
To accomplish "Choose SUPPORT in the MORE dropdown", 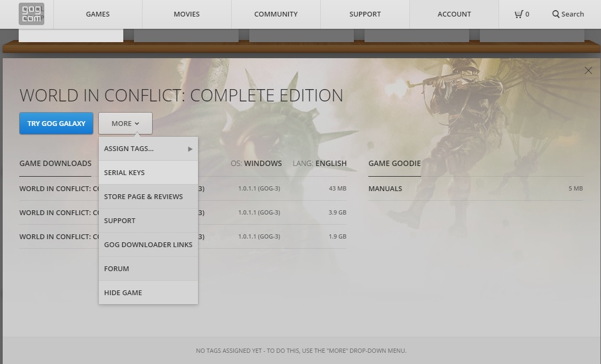I will coord(148,221).
